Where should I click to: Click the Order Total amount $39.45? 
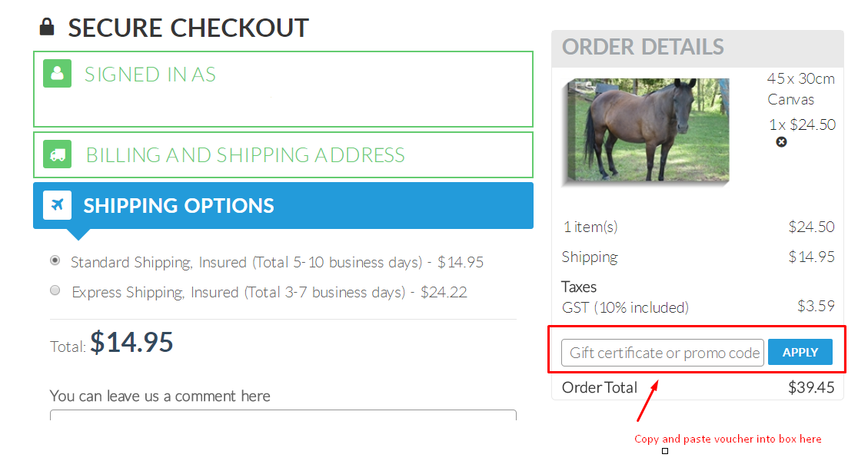(x=811, y=387)
